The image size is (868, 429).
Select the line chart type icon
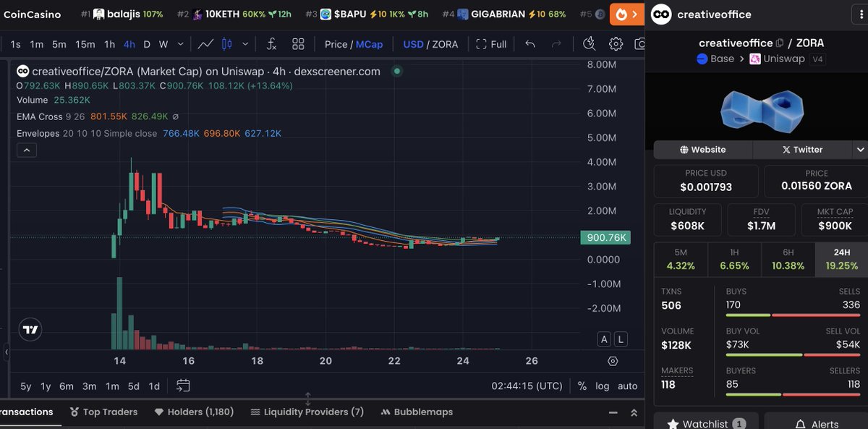[206, 43]
